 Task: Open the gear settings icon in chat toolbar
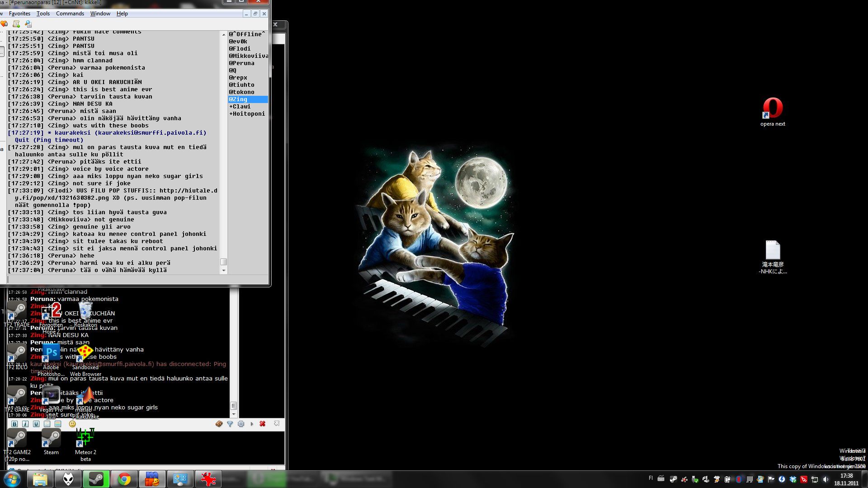(x=241, y=424)
